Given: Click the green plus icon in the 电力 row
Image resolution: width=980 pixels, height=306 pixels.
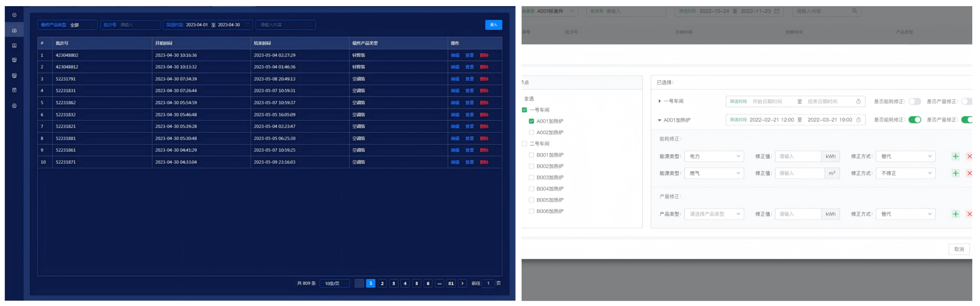Looking at the screenshot, I should pyautogui.click(x=955, y=156).
